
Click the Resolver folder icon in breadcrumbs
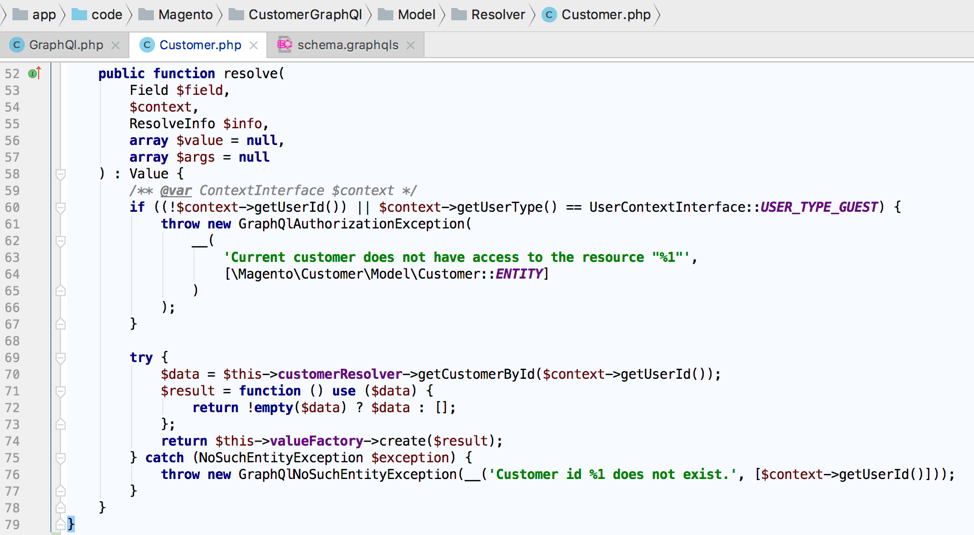pos(459,15)
